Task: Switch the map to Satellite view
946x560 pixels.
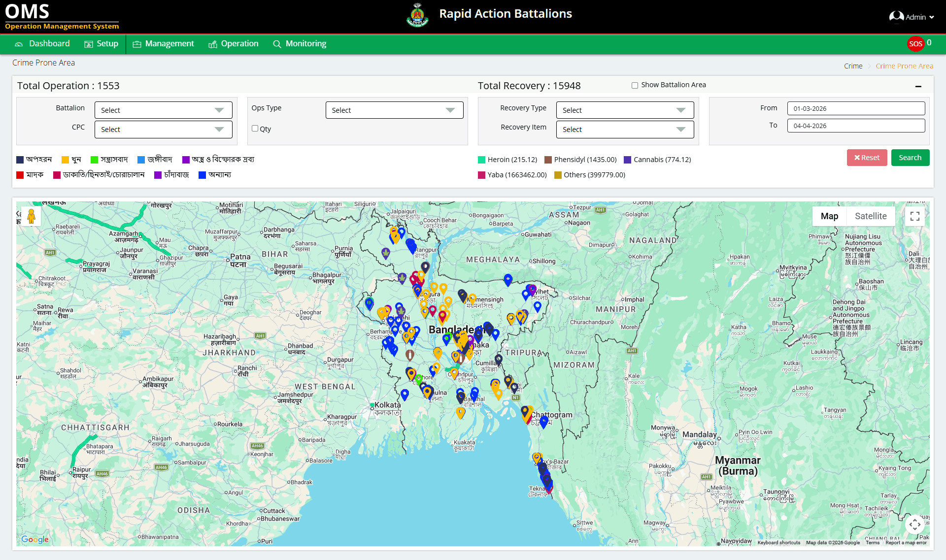Action: point(871,216)
